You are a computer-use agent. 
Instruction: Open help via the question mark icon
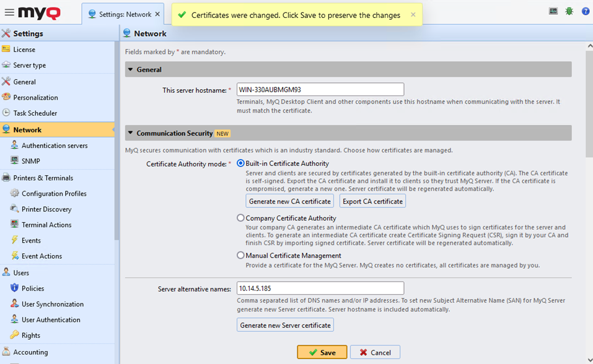(584, 11)
